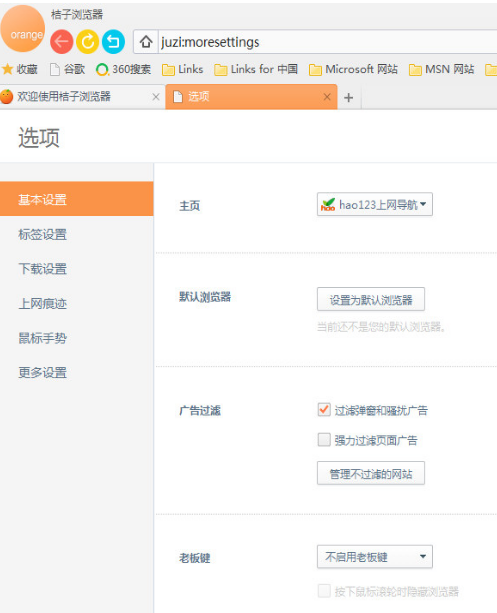The height and width of the screenshot is (613, 497).
Task: Open the 谷歌 bookmark
Action: (67, 70)
